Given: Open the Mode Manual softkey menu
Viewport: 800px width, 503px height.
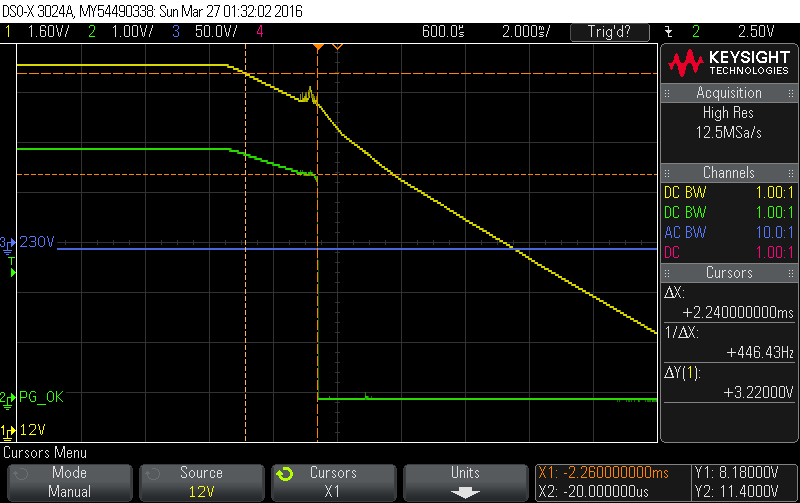Looking at the screenshot, I should [69, 482].
